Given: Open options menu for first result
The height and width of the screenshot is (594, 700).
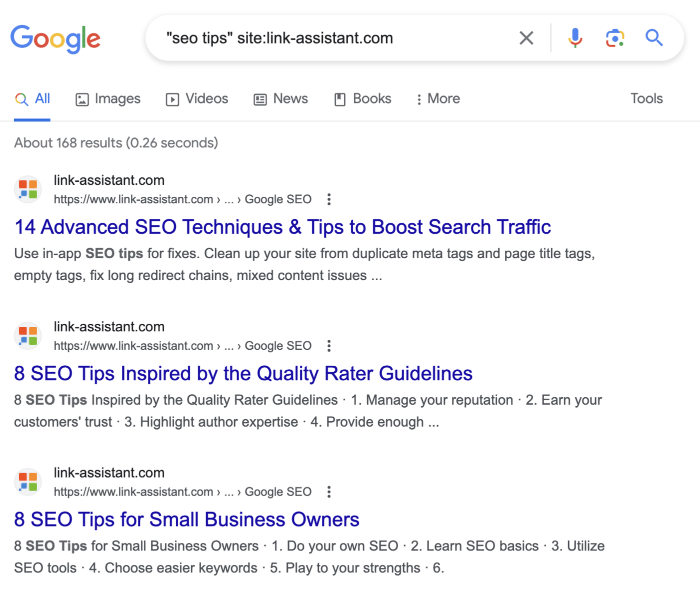Looking at the screenshot, I should [x=328, y=199].
